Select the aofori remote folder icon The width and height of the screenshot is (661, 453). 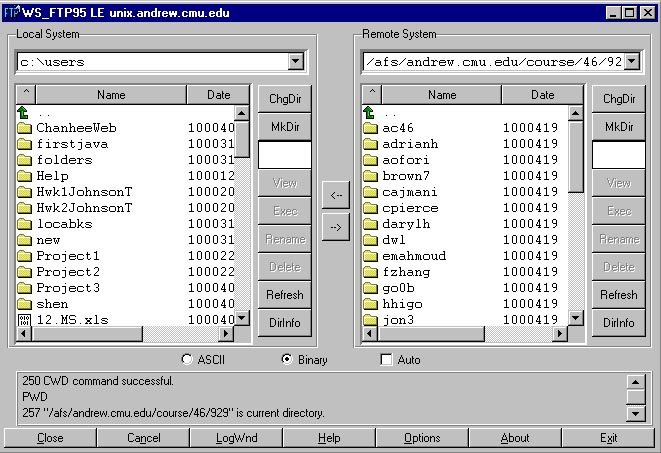pos(370,160)
